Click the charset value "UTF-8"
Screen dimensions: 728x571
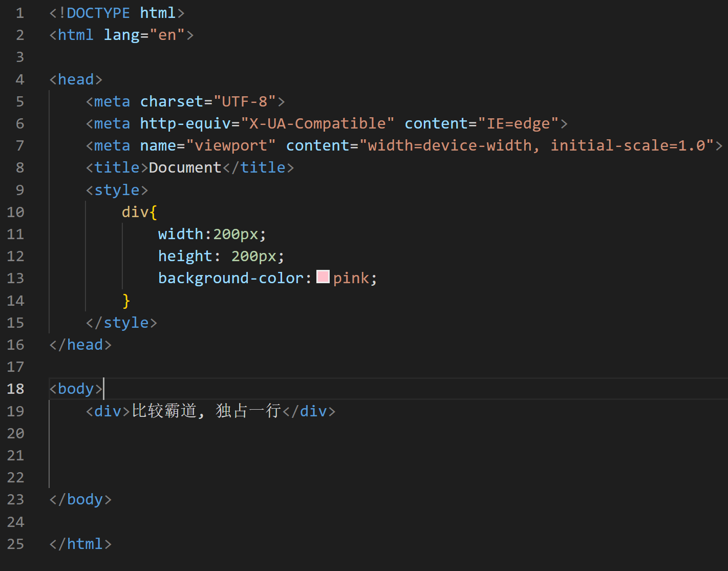(245, 101)
